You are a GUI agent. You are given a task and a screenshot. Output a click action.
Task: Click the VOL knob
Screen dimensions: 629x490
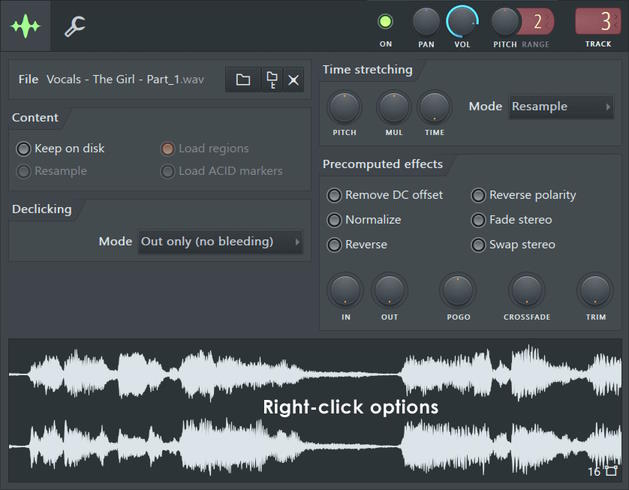462,21
